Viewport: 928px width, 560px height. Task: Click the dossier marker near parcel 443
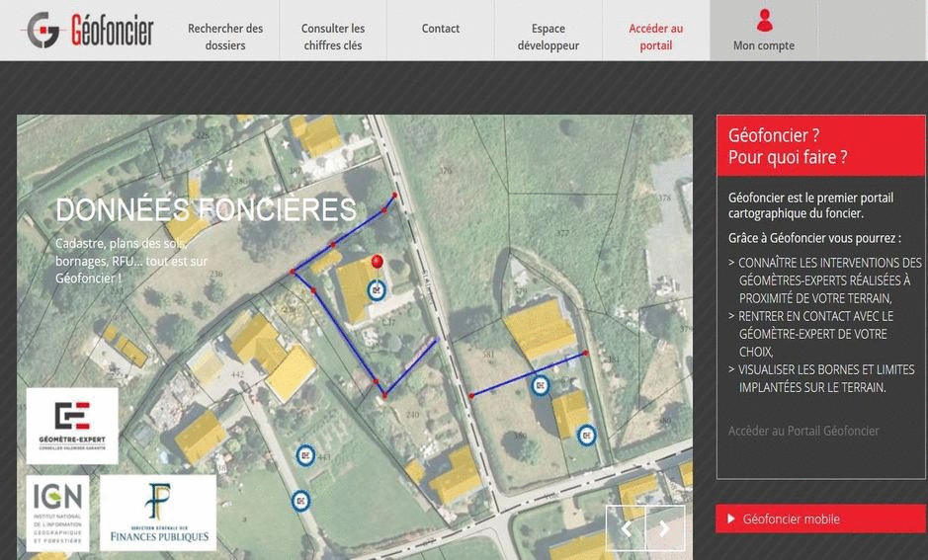tap(304, 455)
